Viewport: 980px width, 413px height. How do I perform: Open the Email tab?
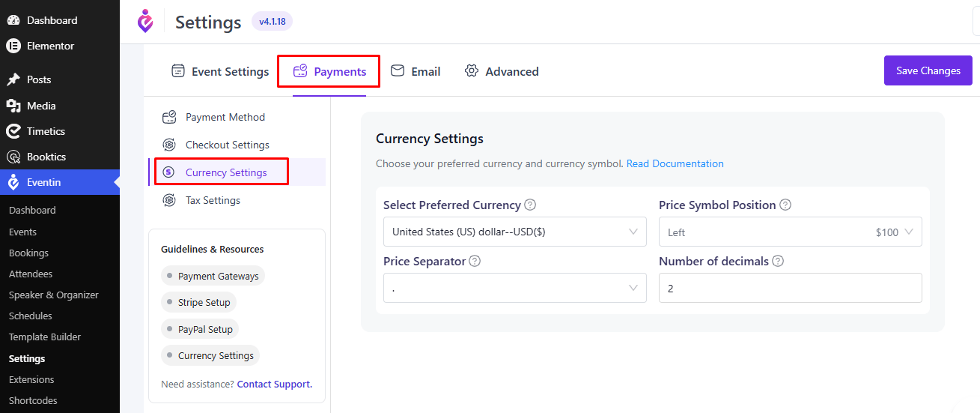416,72
